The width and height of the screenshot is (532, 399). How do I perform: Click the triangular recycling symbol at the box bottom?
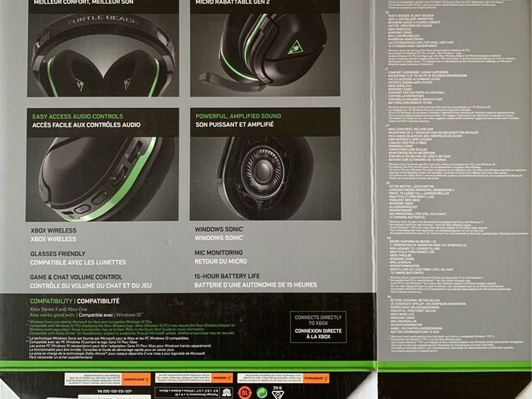tap(277, 393)
